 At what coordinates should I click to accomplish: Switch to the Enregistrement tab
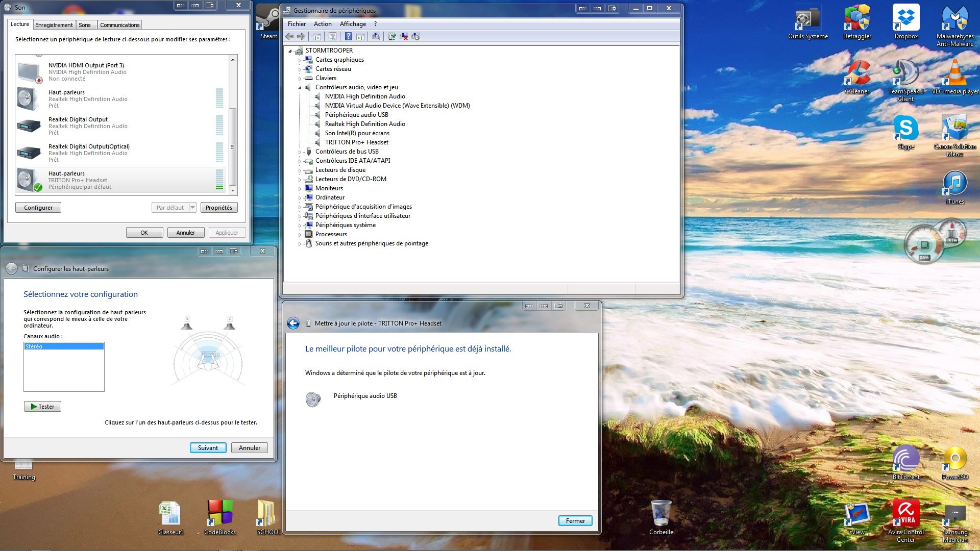[x=54, y=25]
